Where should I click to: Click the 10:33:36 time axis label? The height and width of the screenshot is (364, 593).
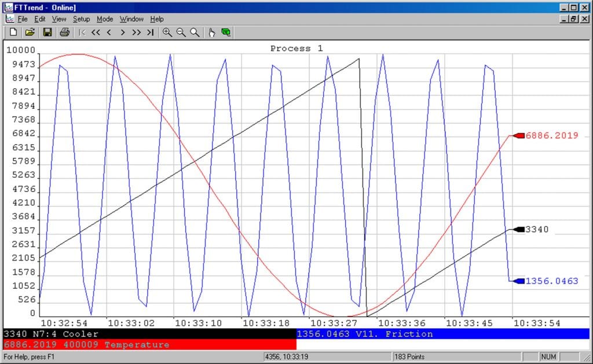(402, 323)
